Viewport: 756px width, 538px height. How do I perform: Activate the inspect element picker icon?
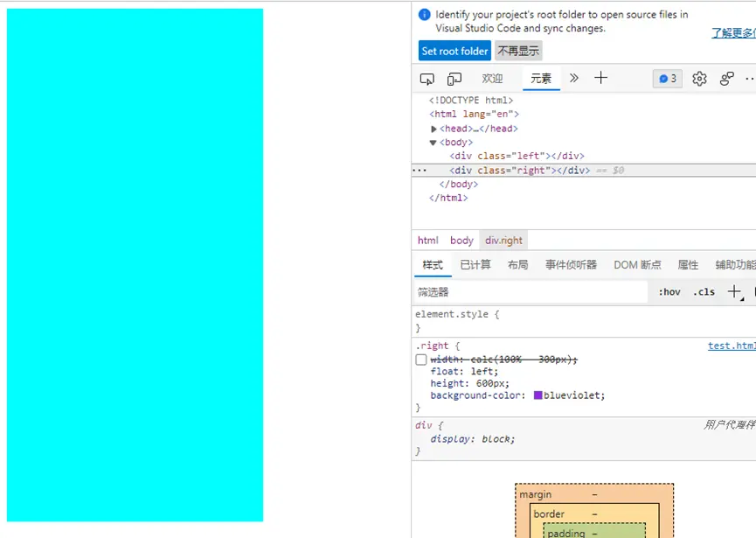[427, 79]
